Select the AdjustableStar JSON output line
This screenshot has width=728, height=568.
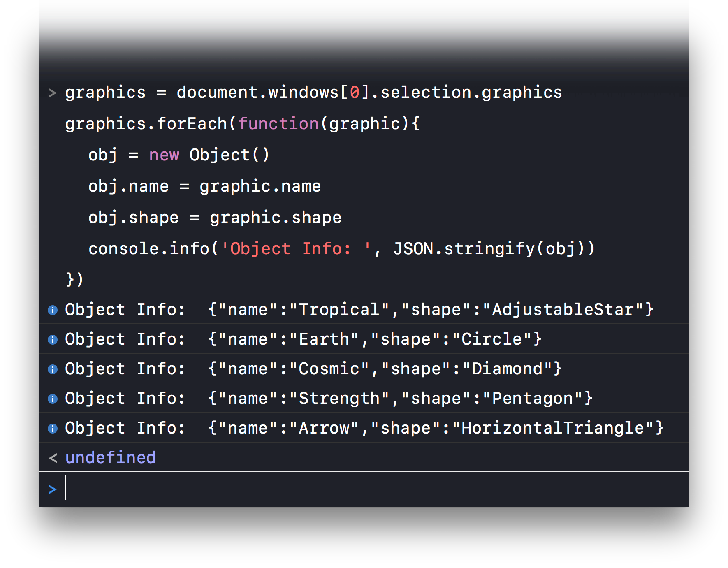point(430,310)
